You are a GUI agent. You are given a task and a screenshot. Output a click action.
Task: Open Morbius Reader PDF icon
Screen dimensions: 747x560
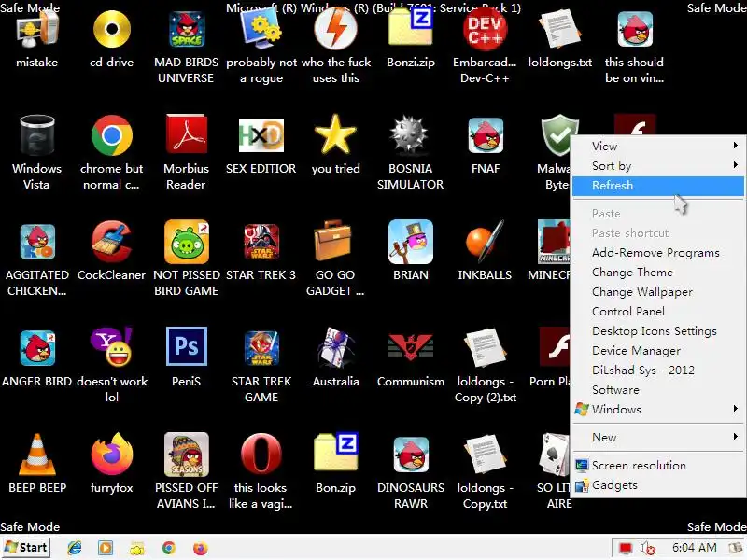click(186, 134)
